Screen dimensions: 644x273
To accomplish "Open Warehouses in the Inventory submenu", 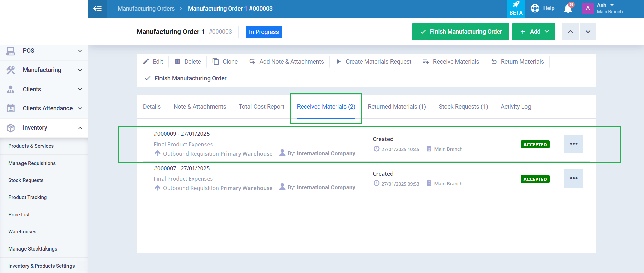I will pyautogui.click(x=22, y=232).
